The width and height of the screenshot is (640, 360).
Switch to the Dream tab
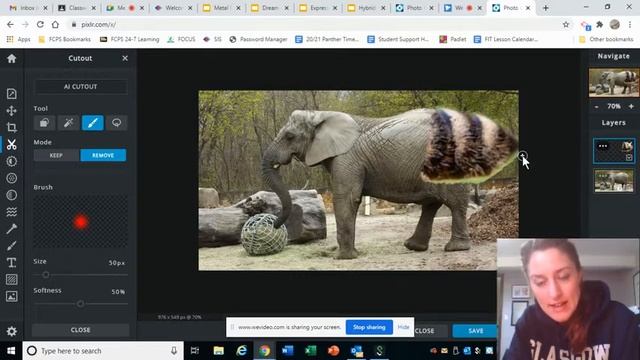point(270,8)
